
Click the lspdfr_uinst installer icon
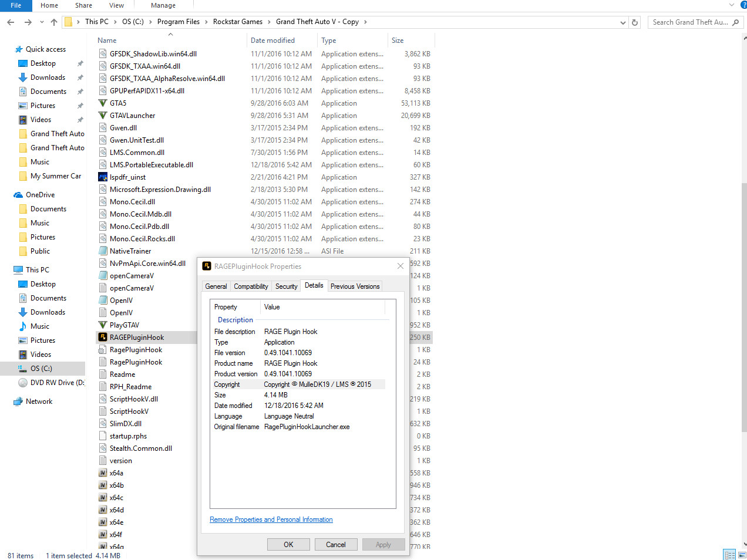pos(103,177)
